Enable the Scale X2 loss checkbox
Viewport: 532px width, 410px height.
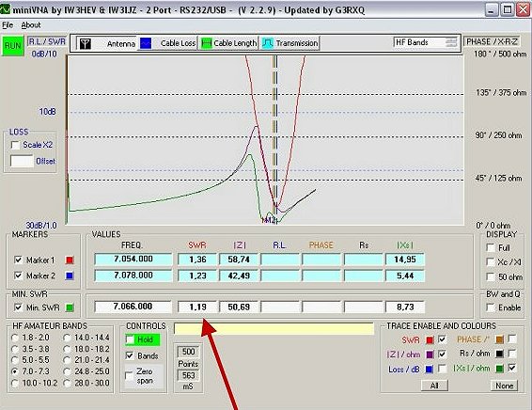coord(15,145)
